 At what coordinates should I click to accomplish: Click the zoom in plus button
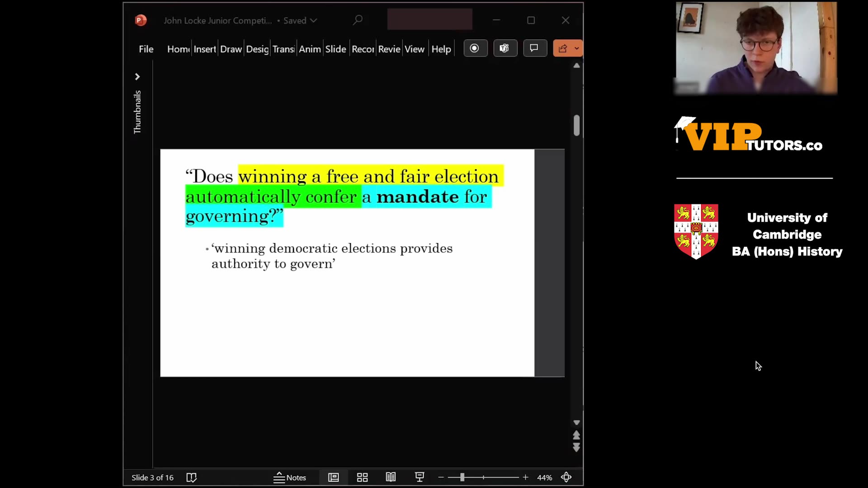(x=525, y=478)
